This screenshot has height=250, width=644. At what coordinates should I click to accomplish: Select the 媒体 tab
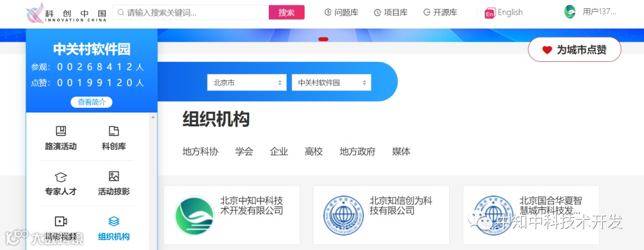pyautogui.click(x=401, y=152)
